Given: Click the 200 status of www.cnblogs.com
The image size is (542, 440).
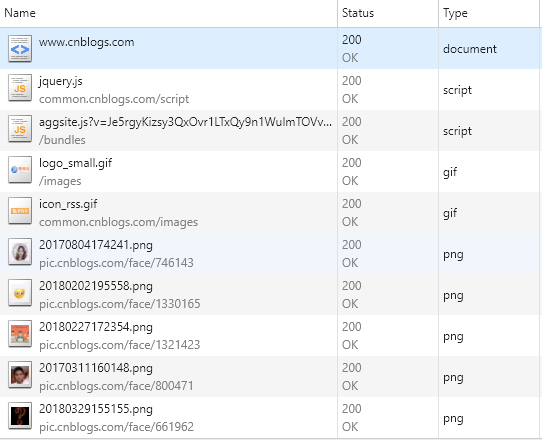Looking at the screenshot, I should pos(352,40).
